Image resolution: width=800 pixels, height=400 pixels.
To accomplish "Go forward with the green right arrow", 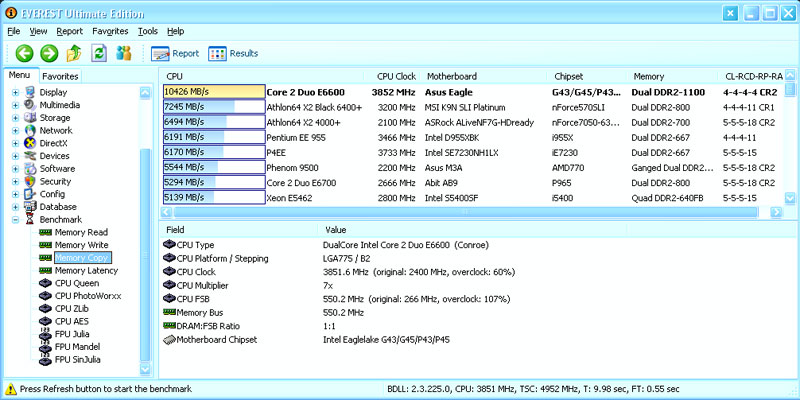I will [x=49, y=53].
